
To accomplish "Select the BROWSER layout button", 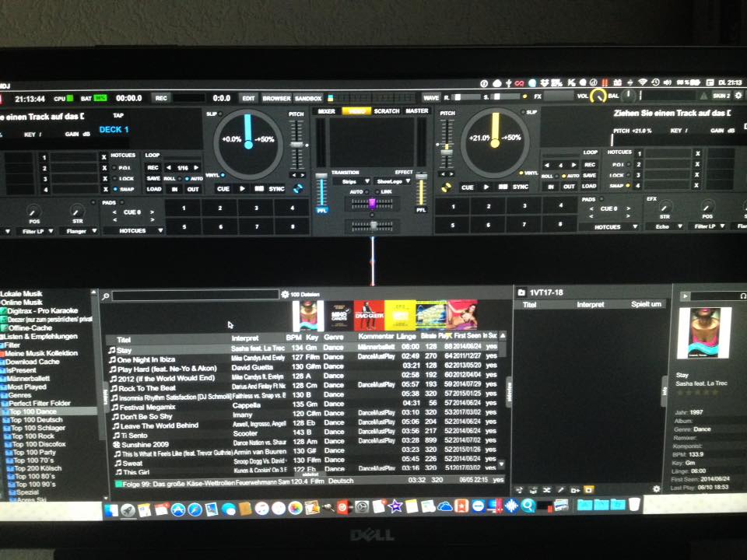I will (276, 98).
